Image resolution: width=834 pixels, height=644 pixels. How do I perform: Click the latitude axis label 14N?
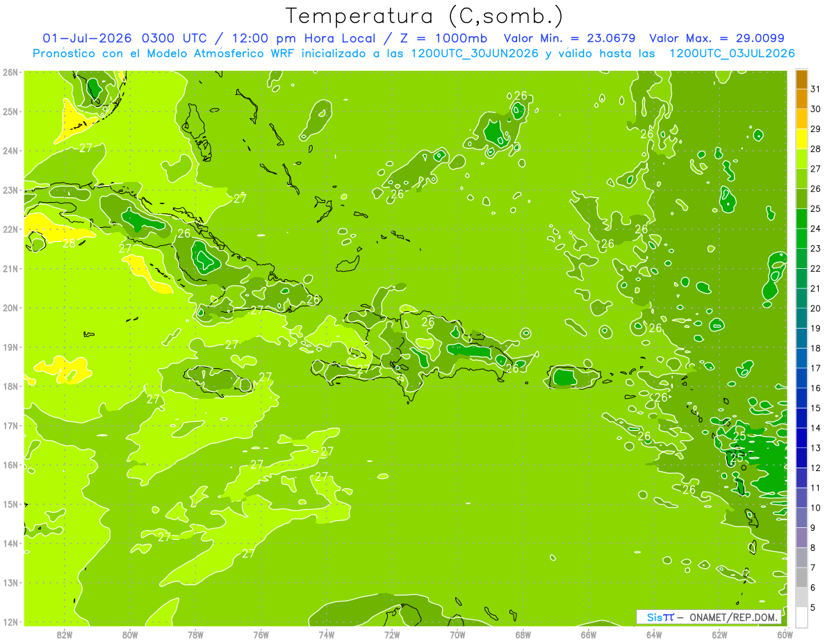[x=10, y=543]
